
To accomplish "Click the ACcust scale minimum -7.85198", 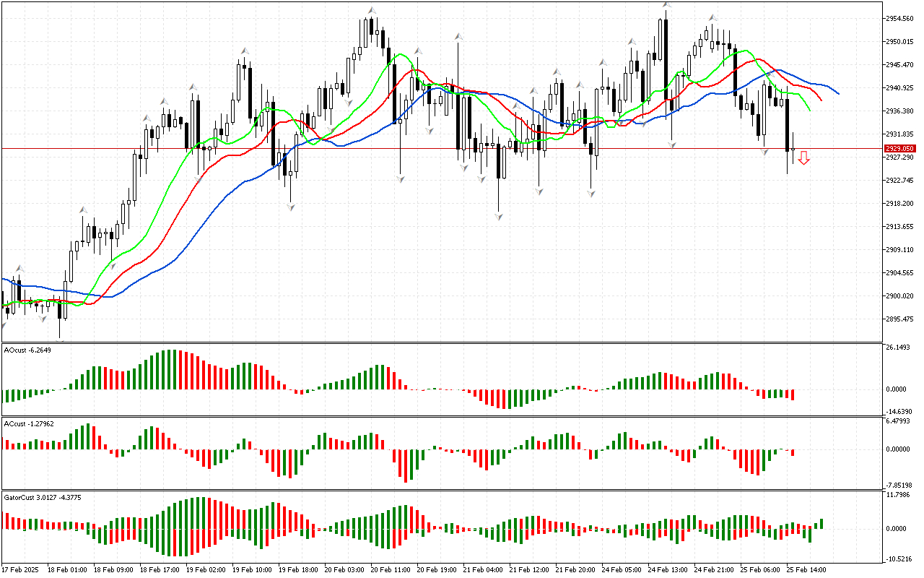I will point(899,485).
